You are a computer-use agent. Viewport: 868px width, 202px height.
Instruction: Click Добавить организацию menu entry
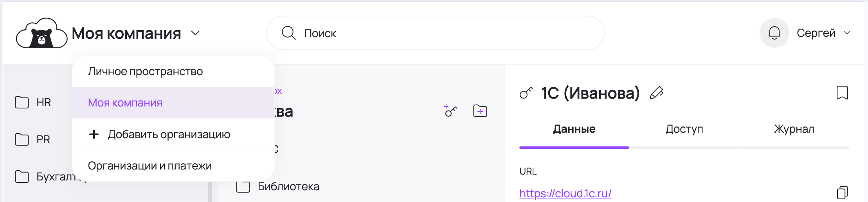(168, 134)
